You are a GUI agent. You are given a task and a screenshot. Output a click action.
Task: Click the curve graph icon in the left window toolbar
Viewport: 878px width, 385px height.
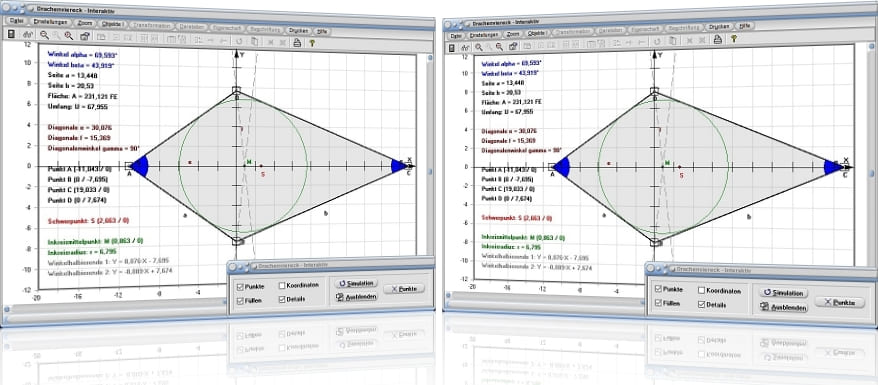click(27, 35)
